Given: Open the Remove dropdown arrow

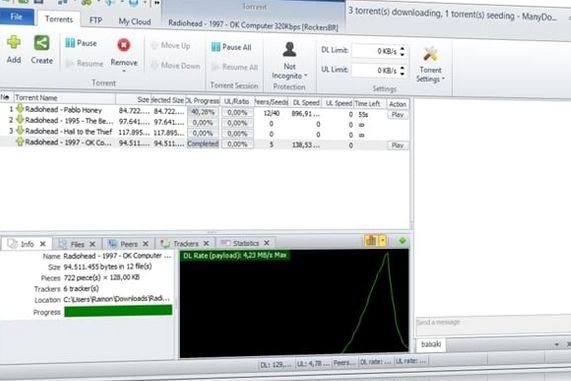Looking at the screenshot, I should 124,71.
